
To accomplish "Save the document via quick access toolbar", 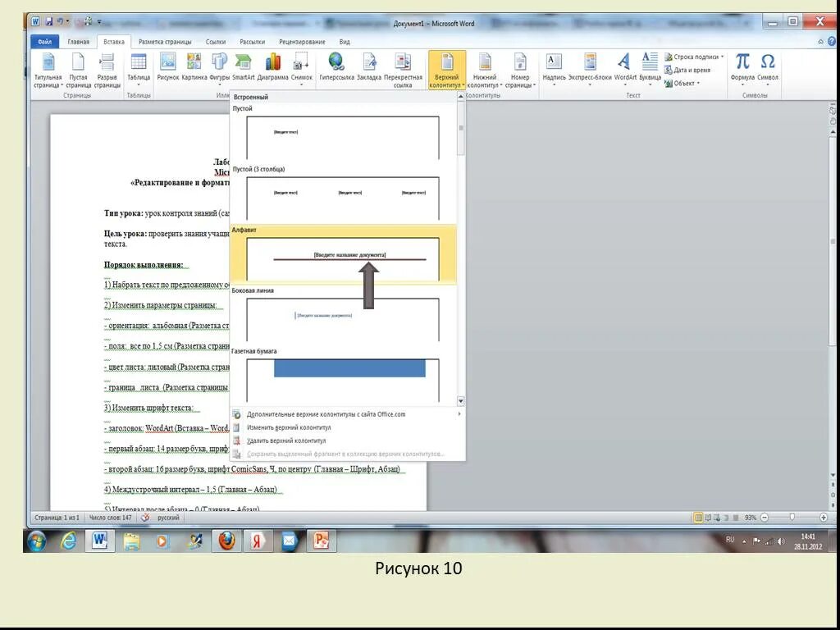I will pyautogui.click(x=48, y=22).
